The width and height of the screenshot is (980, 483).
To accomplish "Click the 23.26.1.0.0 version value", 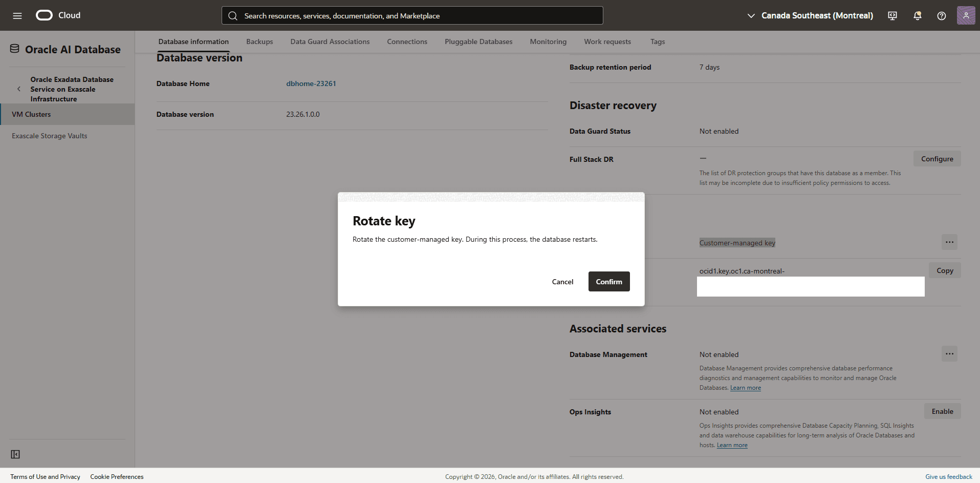I will coord(303,114).
